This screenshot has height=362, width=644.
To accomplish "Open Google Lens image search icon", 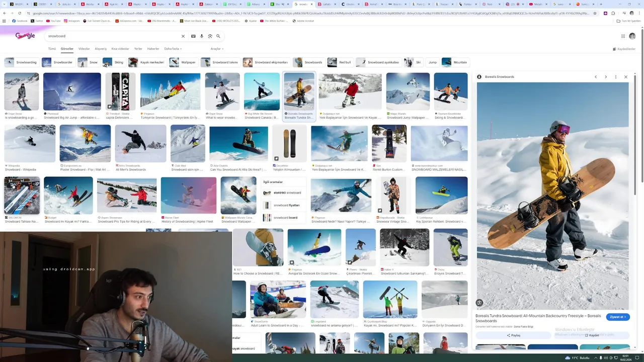I will click(x=210, y=36).
